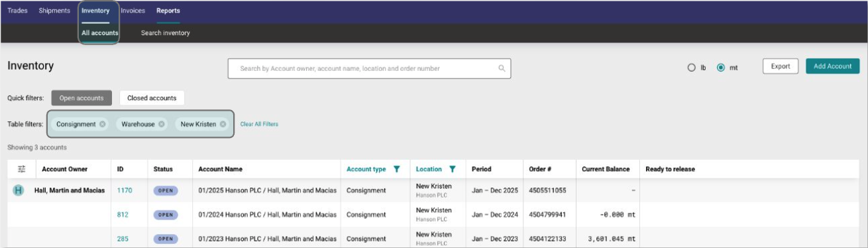Viewport: 868px width, 248px height.
Task: Open the table column settings icon
Action: tap(21, 169)
